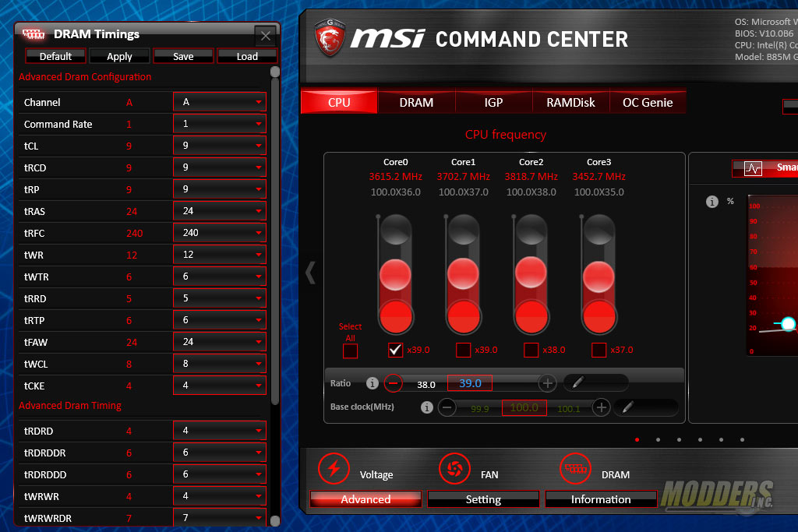798x532 pixels.
Task: Click the Smart mode button
Action: (765, 167)
